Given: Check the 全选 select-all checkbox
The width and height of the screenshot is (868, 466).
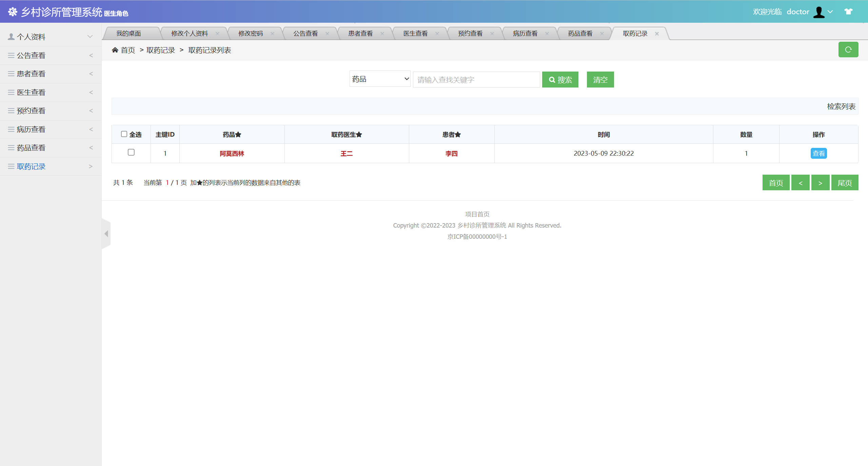Looking at the screenshot, I should (x=124, y=134).
